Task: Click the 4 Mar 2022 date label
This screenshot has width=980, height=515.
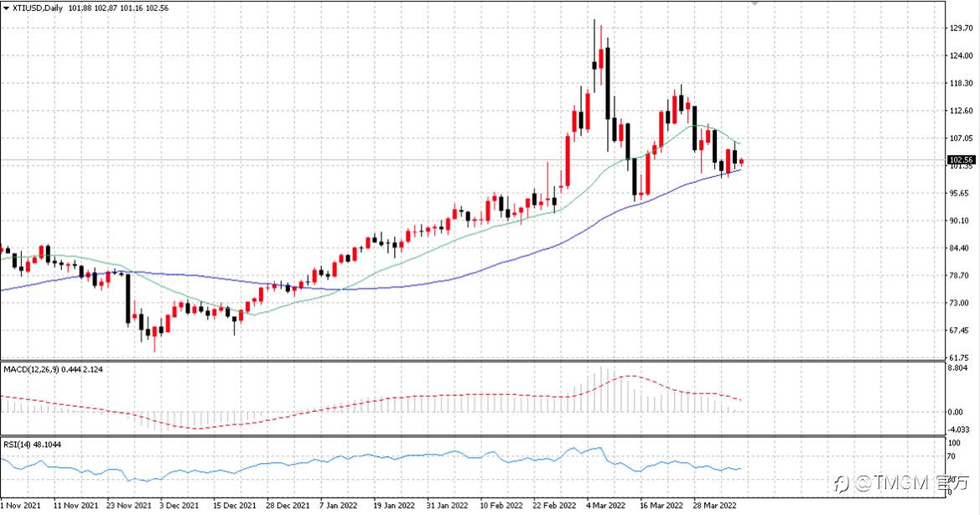Action: [605, 505]
